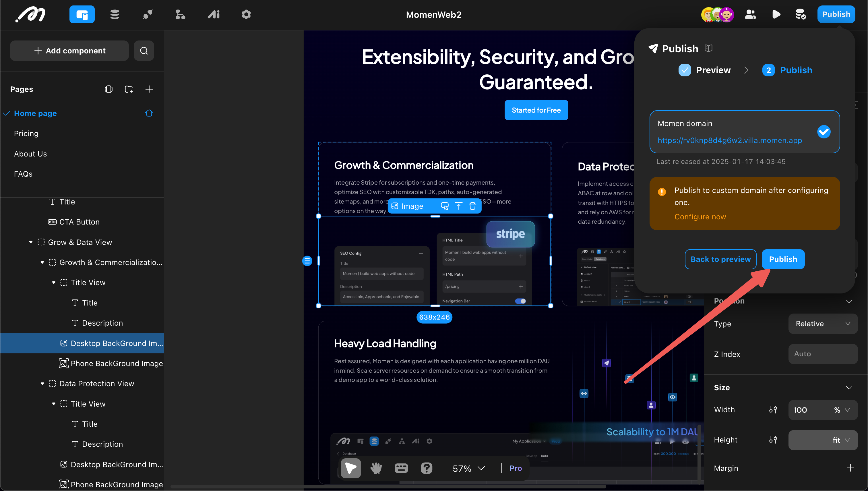Select the Pricing page
The height and width of the screenshot is (491, 868).
[x=26, y=134]
